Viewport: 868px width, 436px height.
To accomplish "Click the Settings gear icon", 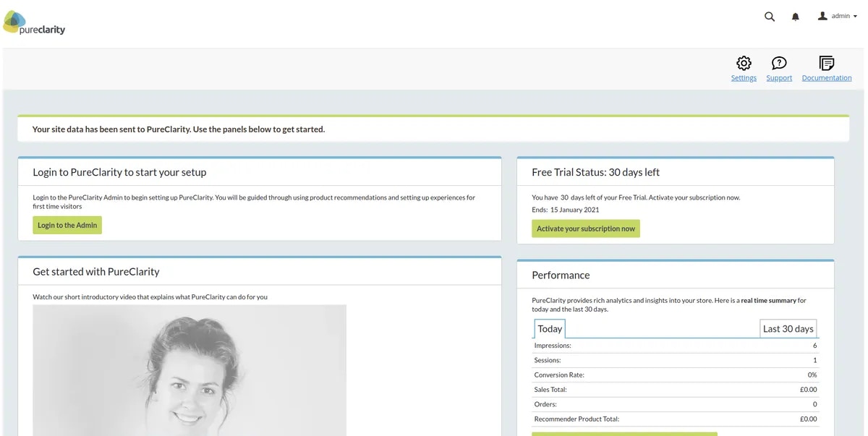I will (744, 63).
